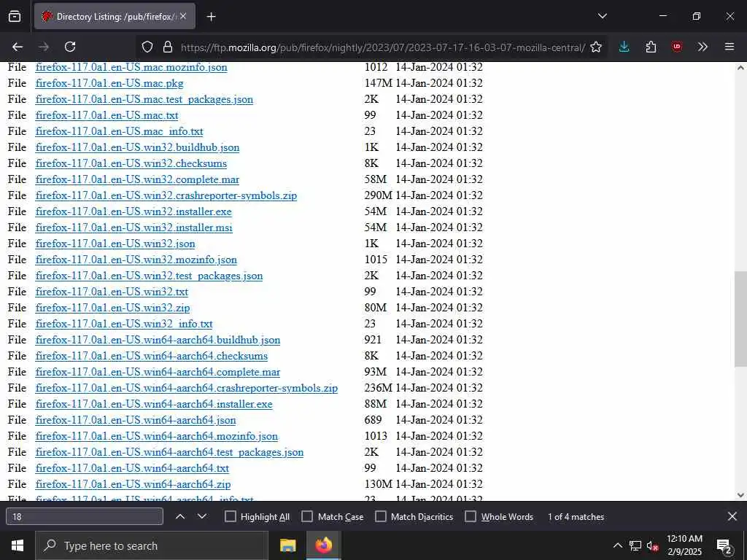Open win64-aarch64.mozinfo.json link
Image resolution: width=747 pixels, height=560 pixels.
[157, 436]
